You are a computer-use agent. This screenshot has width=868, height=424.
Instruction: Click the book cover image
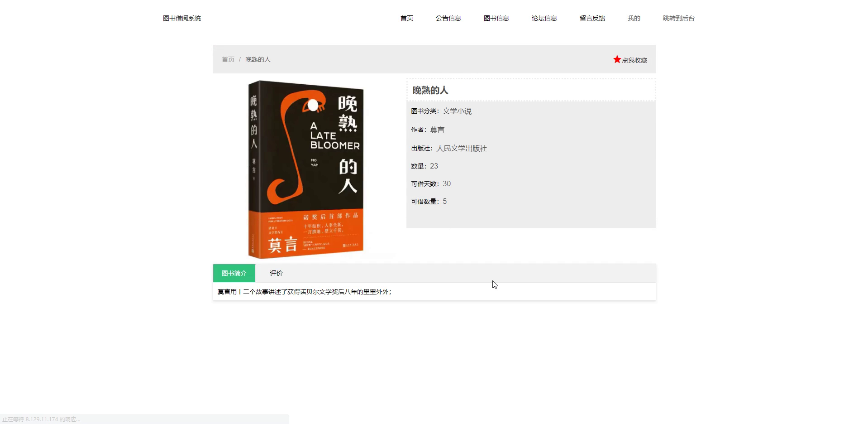click(x=306, y=169)
